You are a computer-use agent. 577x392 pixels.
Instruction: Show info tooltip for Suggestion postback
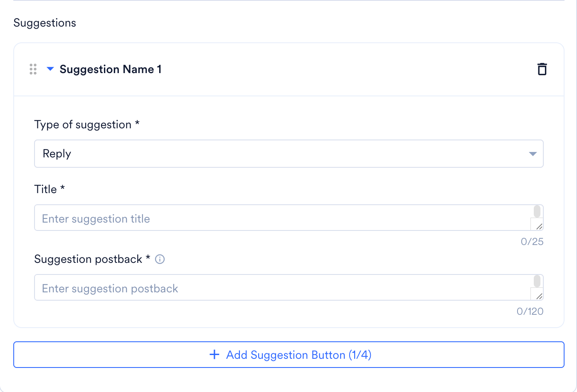coord(160,259)
